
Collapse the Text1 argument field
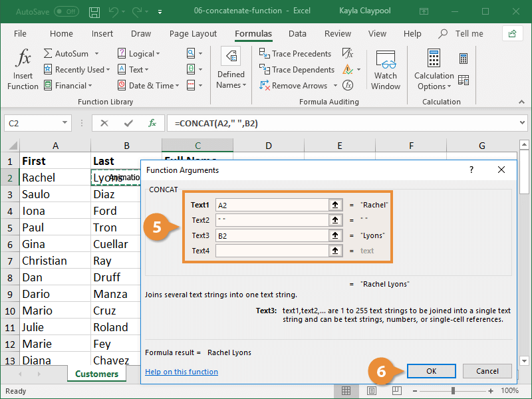(x=335, y=205)
